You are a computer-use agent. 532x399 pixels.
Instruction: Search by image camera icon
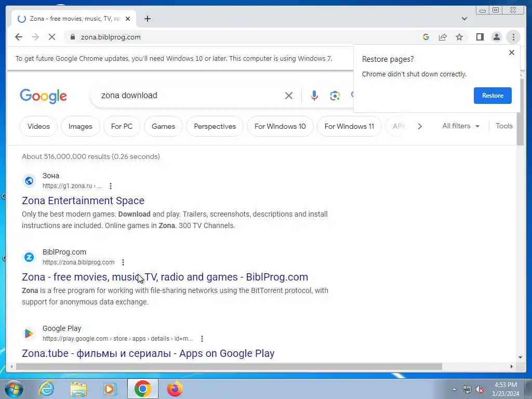[335, 96]
